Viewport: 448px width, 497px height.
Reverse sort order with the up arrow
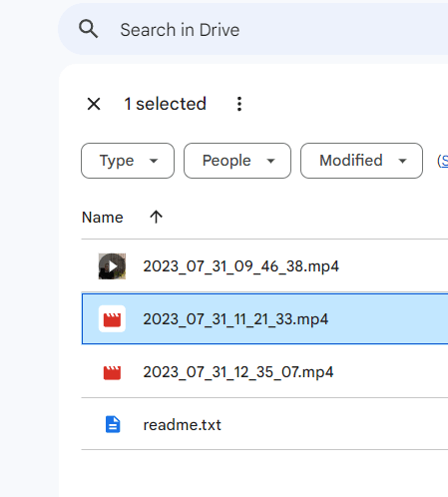point(156,217)
